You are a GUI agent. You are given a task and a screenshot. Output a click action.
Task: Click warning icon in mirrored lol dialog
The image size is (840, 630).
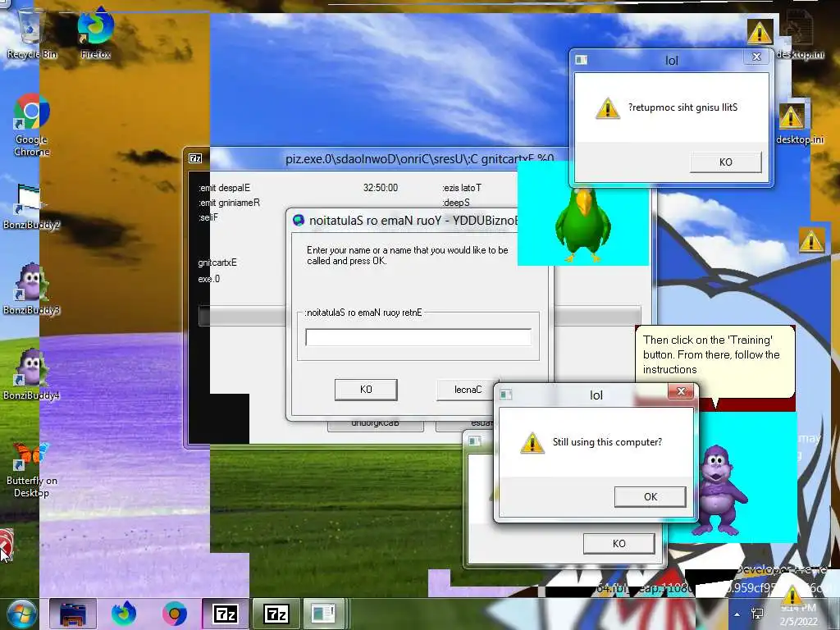(x=608, y=108)
